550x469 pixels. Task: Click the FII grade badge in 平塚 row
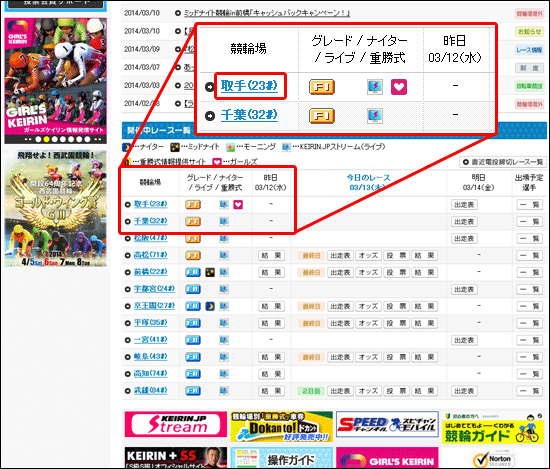[x=193, y=323]
